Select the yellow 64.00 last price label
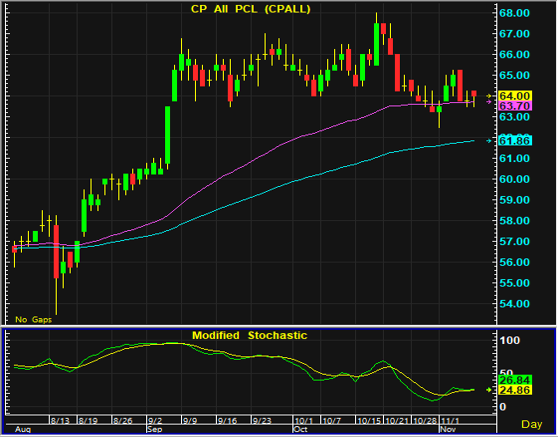Image resolution: width=558 pixels, height=437 pixels. point(515,96)
